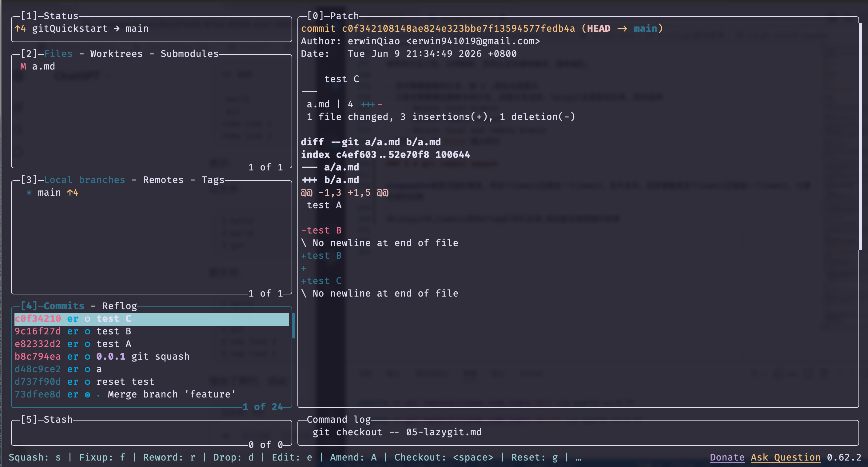Viewport: 868px width, 467px height.
Task: Click the Commits panel scrollbar thumb
Action: [x=293, y=325]
